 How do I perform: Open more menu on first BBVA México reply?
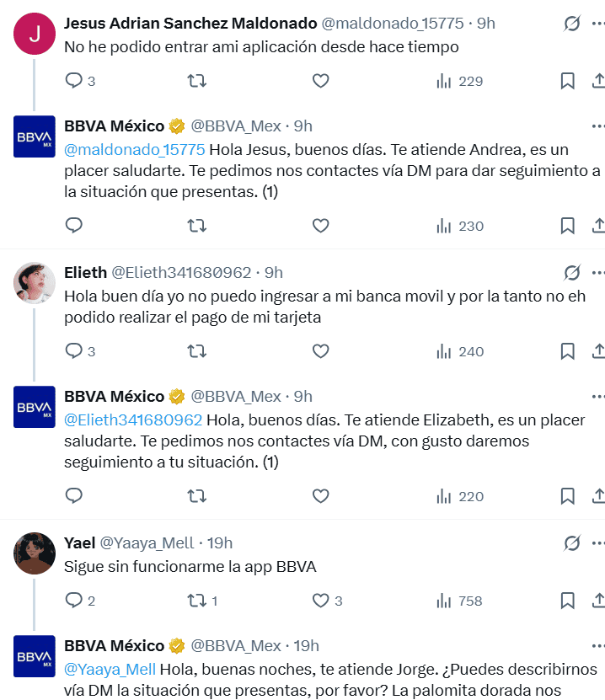point(598,126)
